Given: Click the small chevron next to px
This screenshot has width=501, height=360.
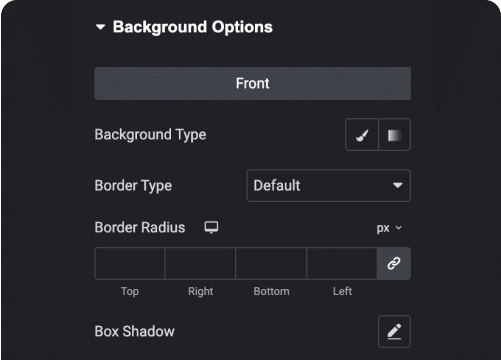Looking at the screenshot, I should click(x=399, y=228).
